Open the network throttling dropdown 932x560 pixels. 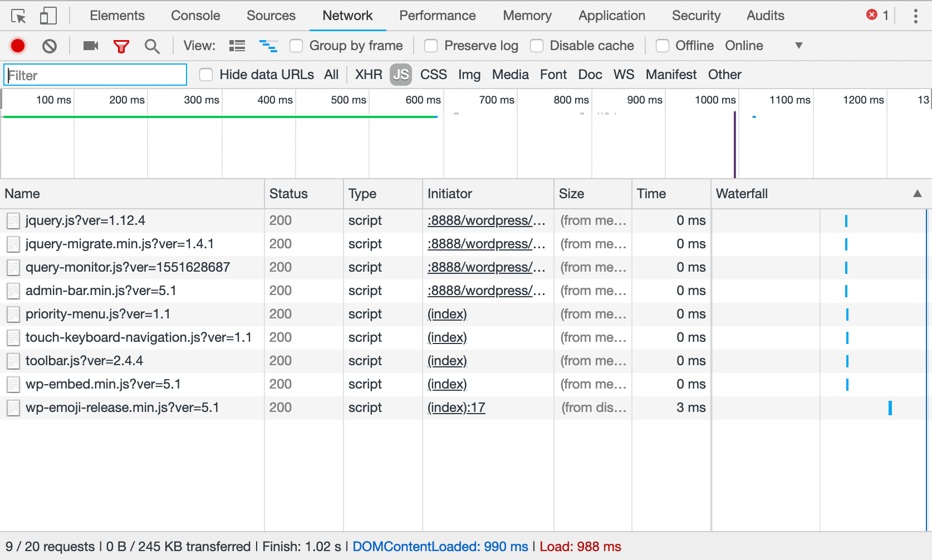pos(799,46)
